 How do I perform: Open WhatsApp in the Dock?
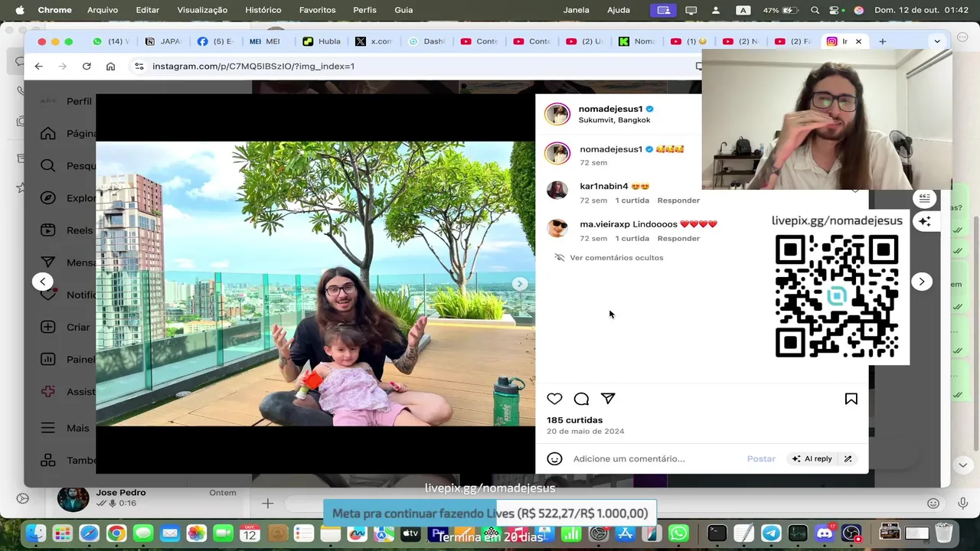pyautogui.click(x=678, y=533)
